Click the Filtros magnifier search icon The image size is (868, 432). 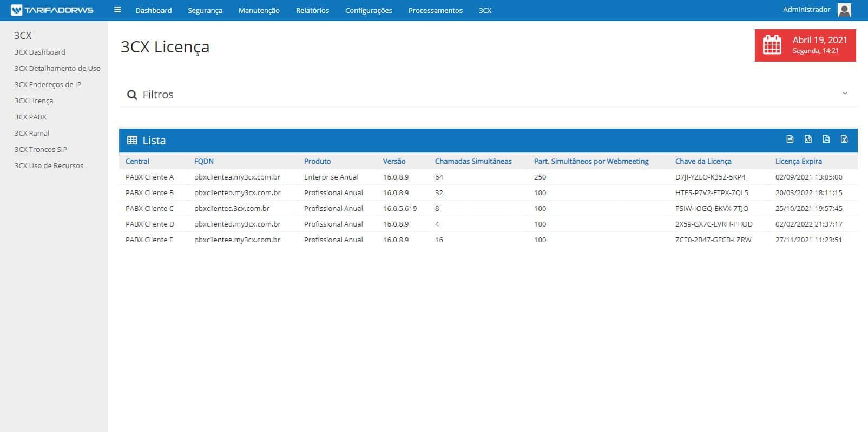click(x=131, y=95)
